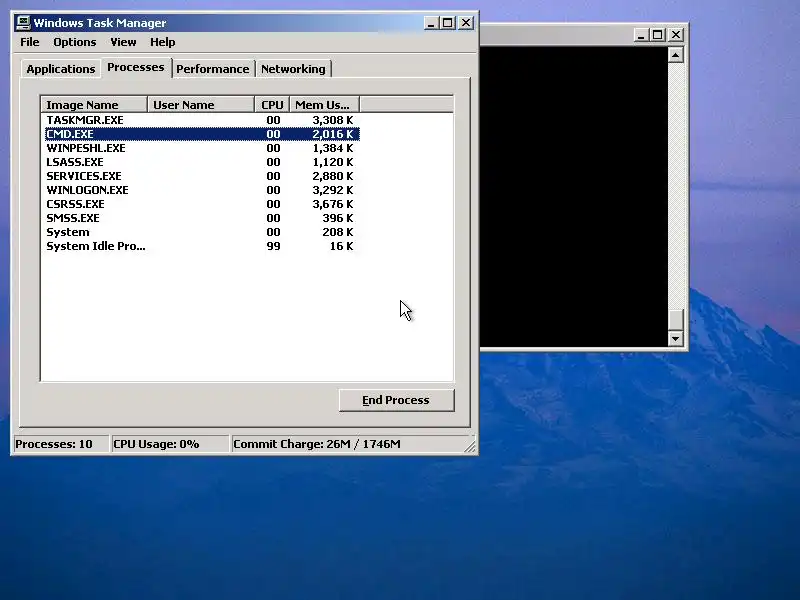The width and height of the screenshot is (800, 600).
Task: Click the 99 CPU value
Action: [273, 246]
